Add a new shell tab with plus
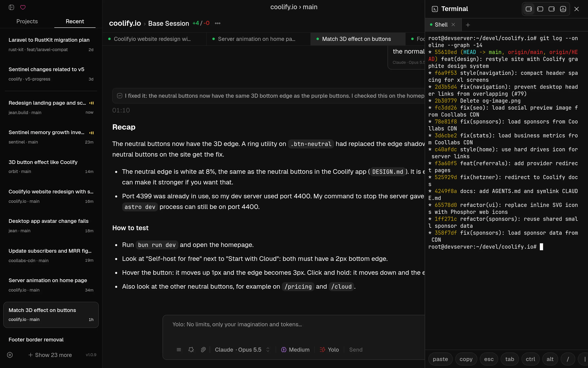Image resolution: width=588 pixels, height=368 pixels. 468,25
